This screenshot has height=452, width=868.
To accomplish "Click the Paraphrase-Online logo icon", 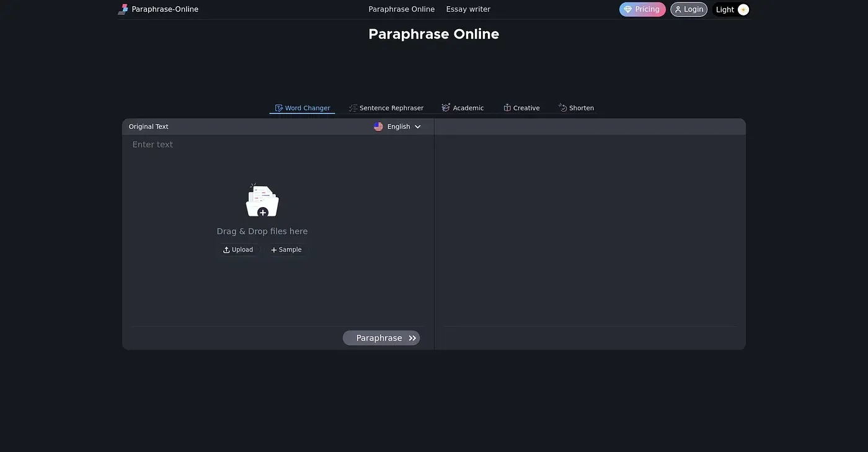I will [123, 9].
